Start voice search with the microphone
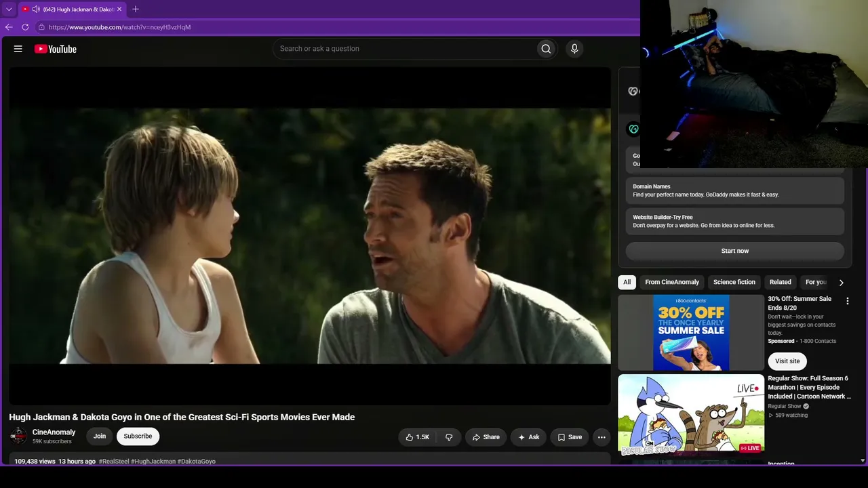The width and height of the screenshot is (868, 488). 574,49
